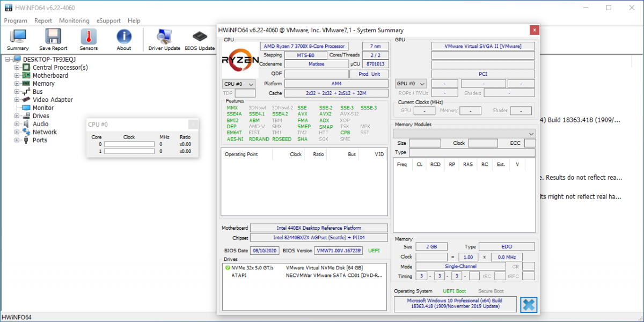Select the VMware Virtual NVMe Disk entry
Screen dimensions: 644x322
pos(324,267)
